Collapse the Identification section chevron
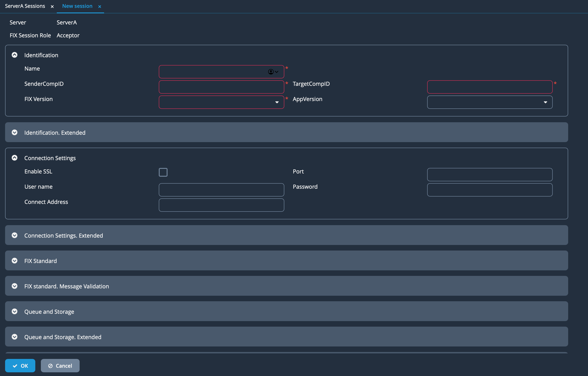 (15, 55)
